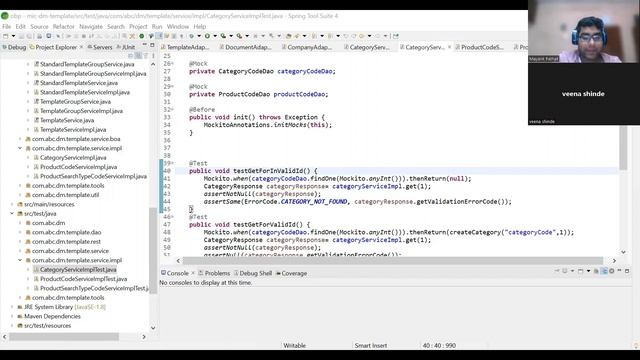Click the green Boot Dashboard relaunch icon

coord(142,36)
